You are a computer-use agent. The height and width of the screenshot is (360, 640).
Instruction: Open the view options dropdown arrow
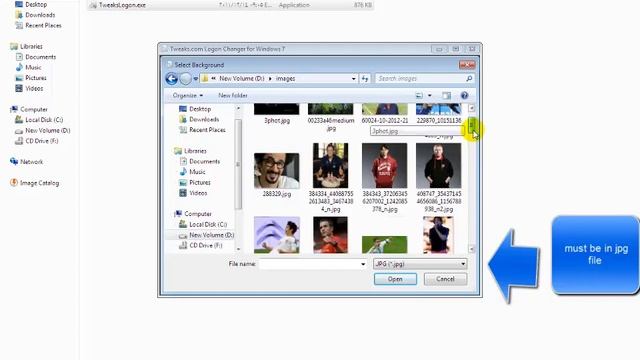point(429,96)
